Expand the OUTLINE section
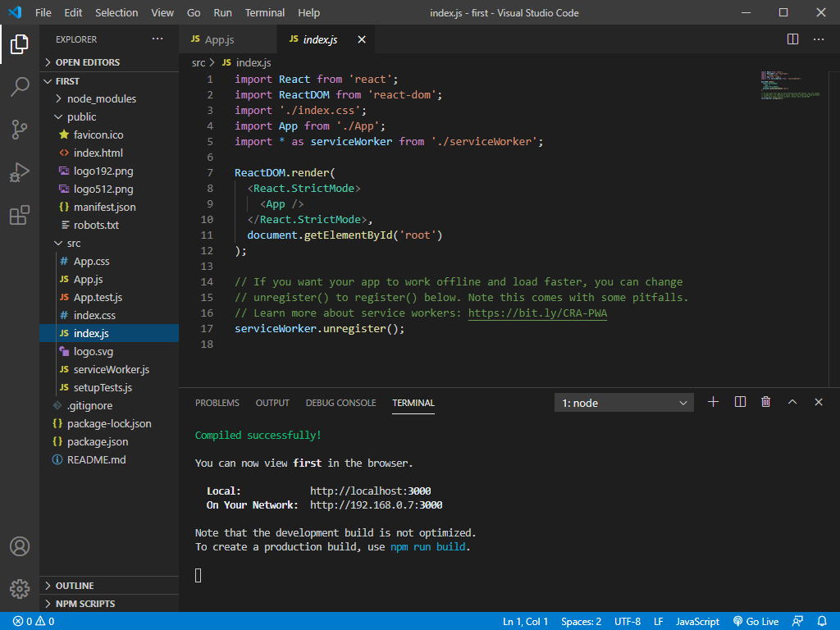The height and width of the screenshot is (630, 840). point(109,586)
